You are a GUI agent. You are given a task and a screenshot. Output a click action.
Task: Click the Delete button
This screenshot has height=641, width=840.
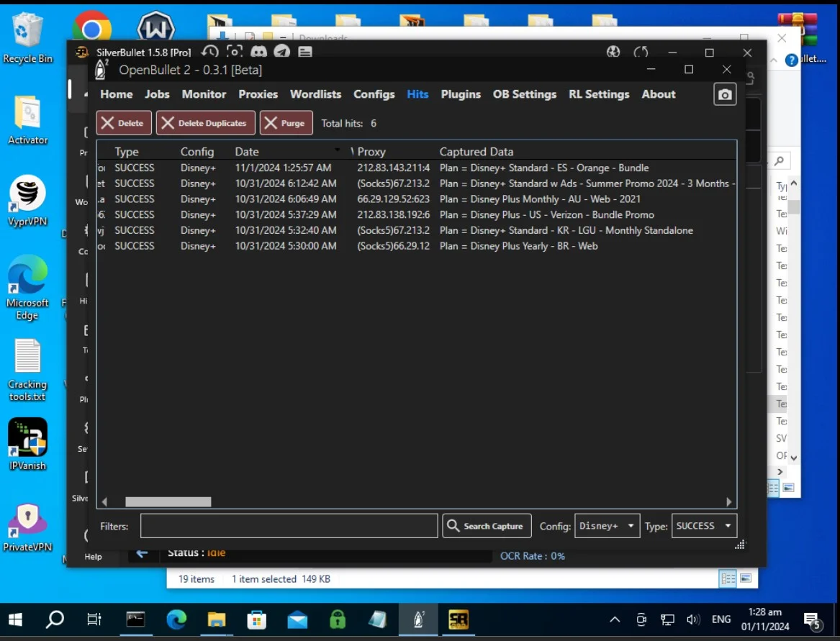[124, 123]
